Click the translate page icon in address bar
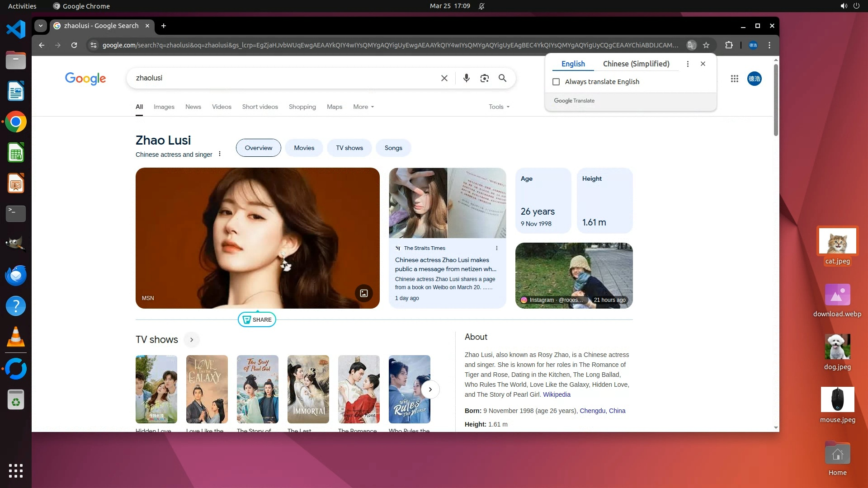Image resolution: width=868 pixels, height=488 pixels. (691, 45)
